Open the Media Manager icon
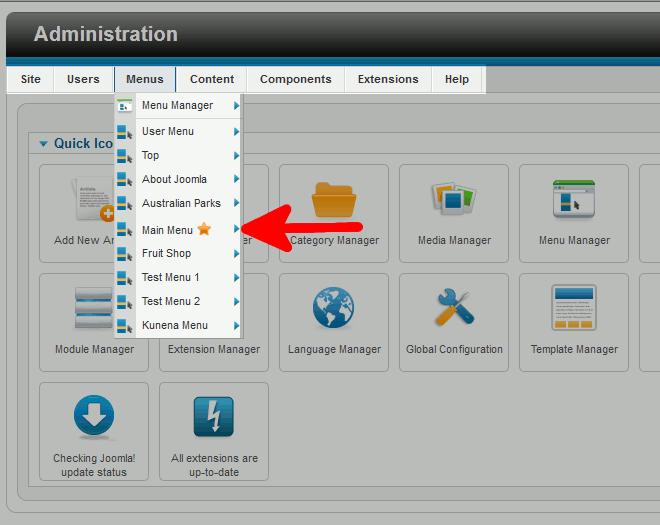The height and width of the screenshot is (525, 660). [454, 198]
